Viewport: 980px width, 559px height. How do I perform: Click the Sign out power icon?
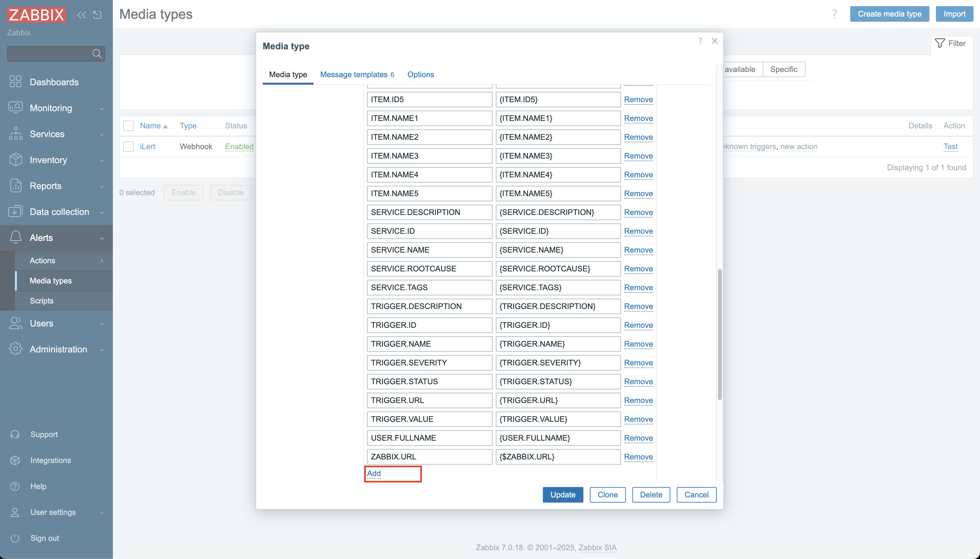tap(15, 538)
